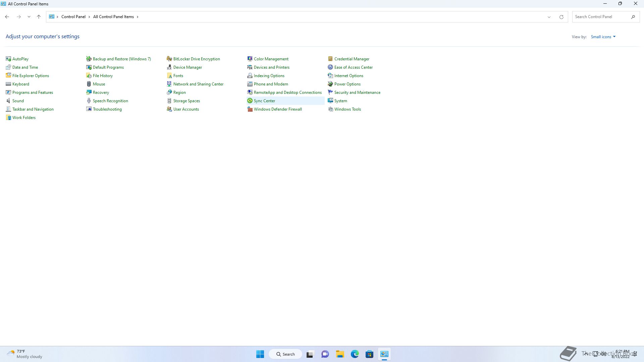The width and height of the screenshot is (644, 362).
Task: Expand the address bar previous locations dropdown
Action: [x=549, y=17]
